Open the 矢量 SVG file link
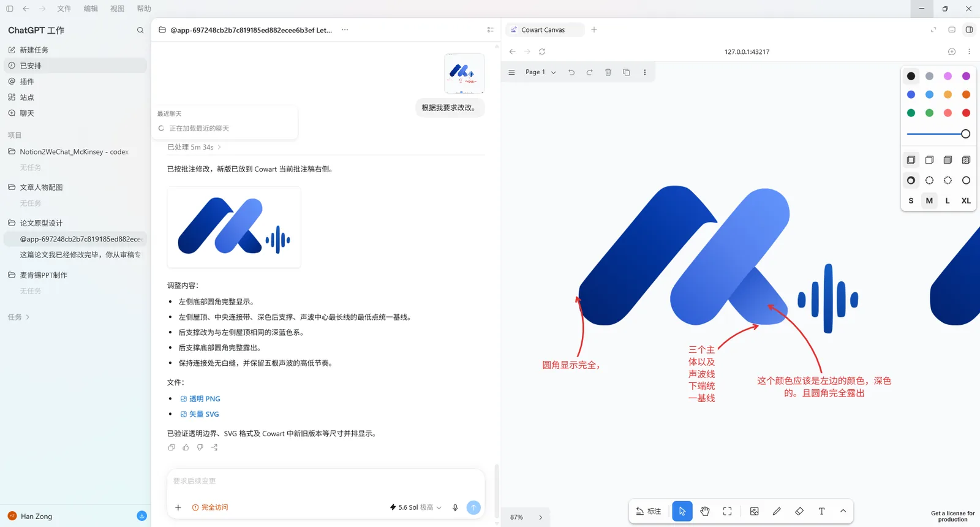980x527 pixels. pos(200,414)
